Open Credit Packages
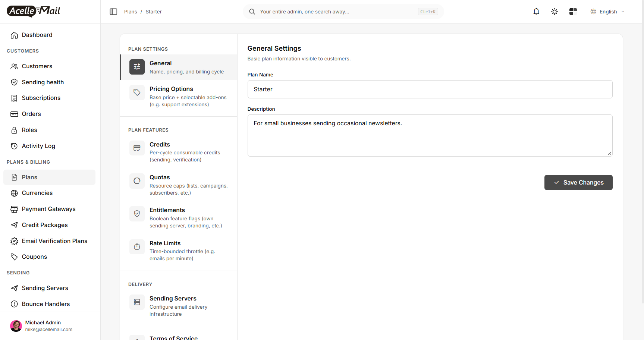Image resolution: width=644 pixels, height=340 pixels. 49,225
